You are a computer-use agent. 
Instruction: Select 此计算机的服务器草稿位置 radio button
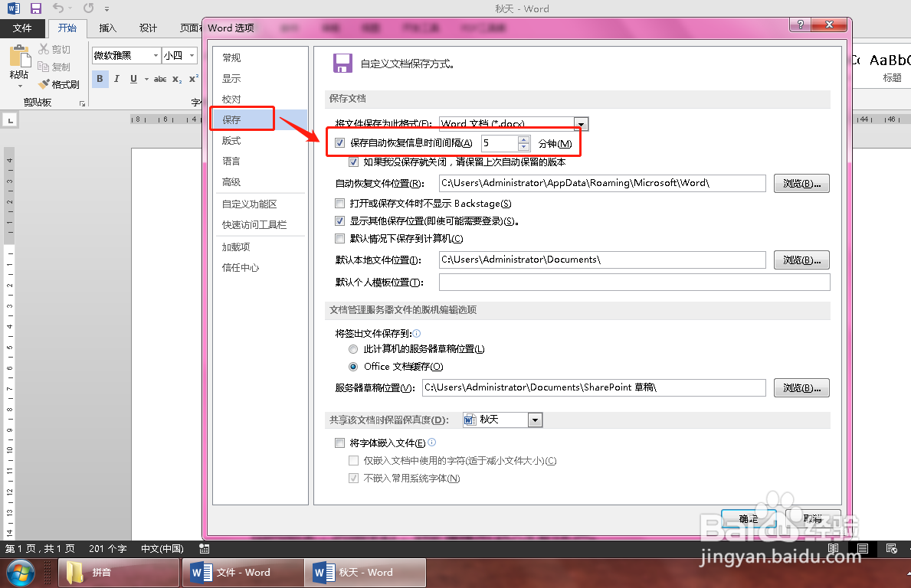pyautogui.click(x=353, y=349)
